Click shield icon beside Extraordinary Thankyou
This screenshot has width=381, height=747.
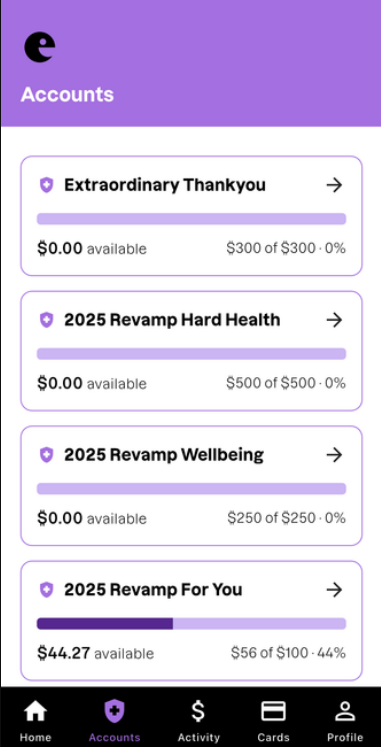click(46, 185)
